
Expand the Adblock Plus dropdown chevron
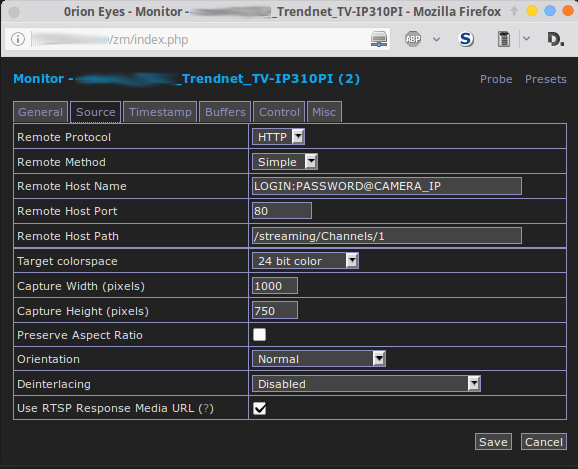(x=436, y=39)
